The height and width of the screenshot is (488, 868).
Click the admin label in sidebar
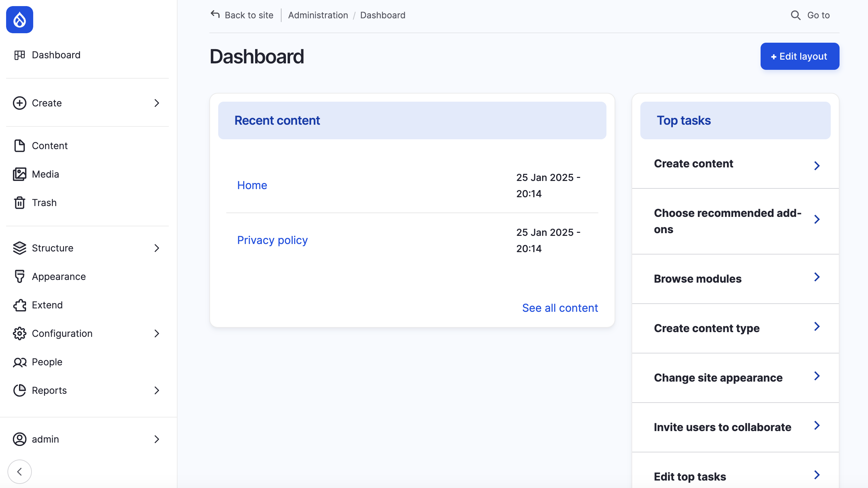(45, 439)
